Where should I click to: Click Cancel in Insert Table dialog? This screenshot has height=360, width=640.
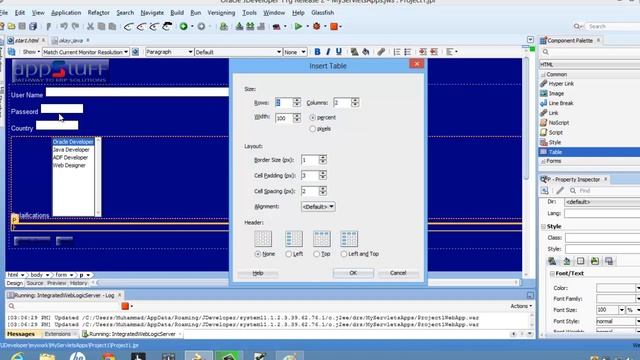(398, 273)
